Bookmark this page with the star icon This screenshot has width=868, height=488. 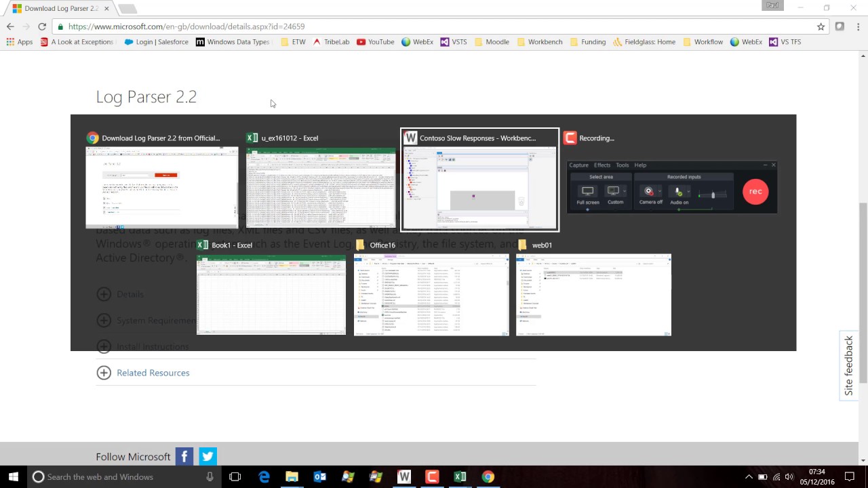(x=821, y=26)
